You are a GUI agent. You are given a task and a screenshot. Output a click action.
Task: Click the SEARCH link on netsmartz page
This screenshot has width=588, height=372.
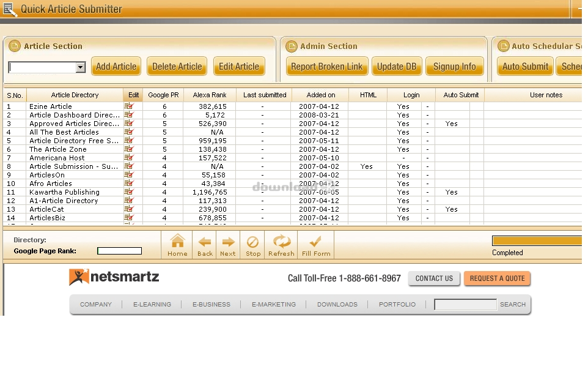click(x=513, y=305)
